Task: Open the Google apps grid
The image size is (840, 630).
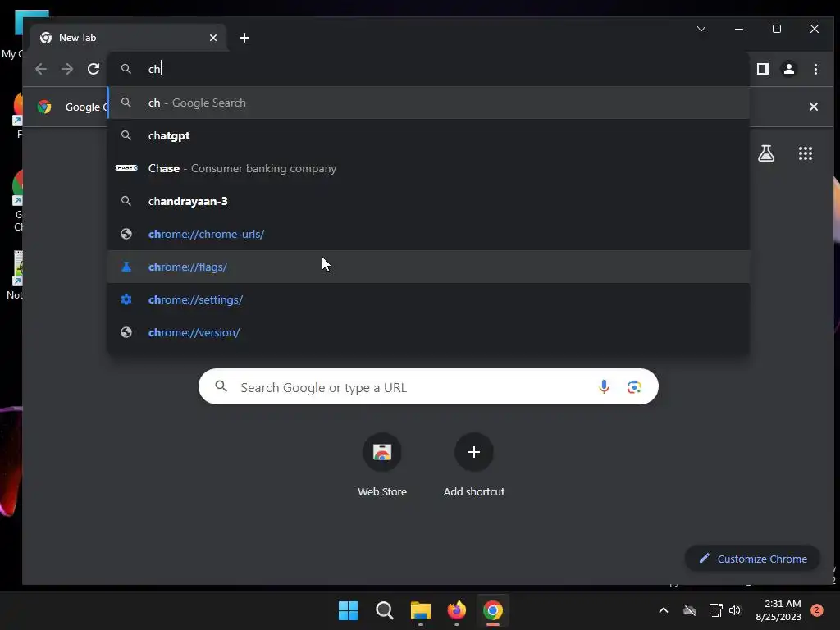Action: (x=806, y=153)
